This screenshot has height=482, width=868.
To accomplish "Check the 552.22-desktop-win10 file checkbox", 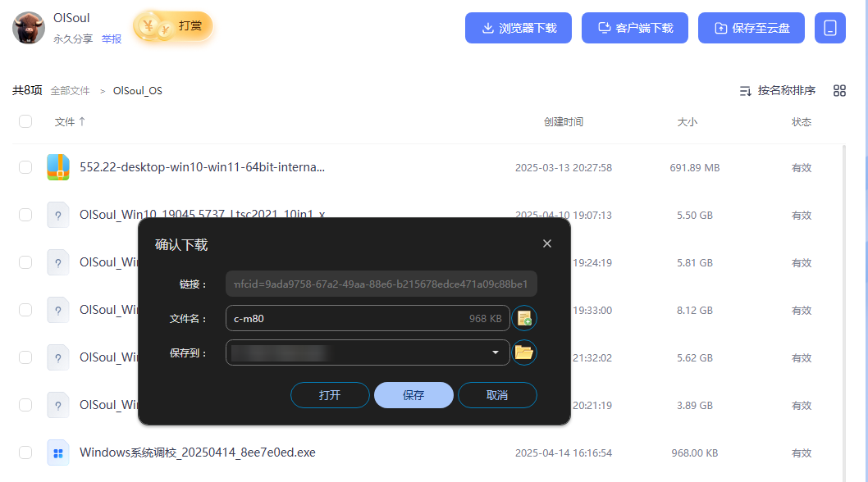I will [25, 167].
